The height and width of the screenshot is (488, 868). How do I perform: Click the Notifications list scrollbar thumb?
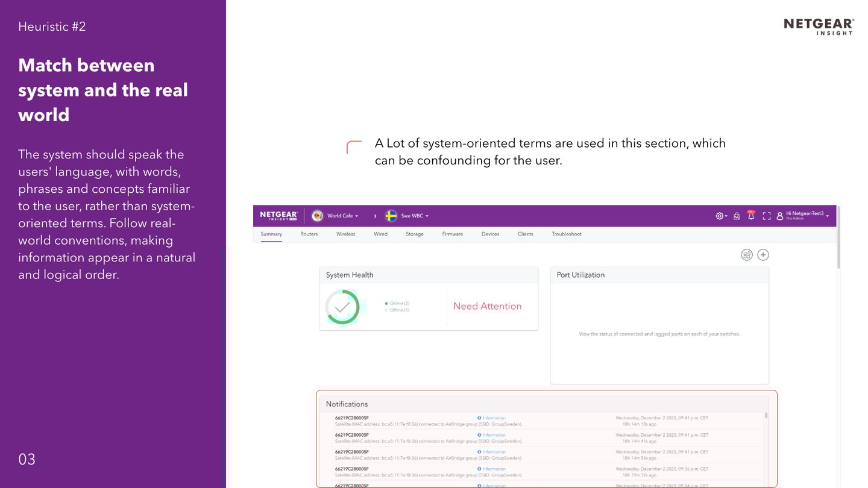point(766,415)
